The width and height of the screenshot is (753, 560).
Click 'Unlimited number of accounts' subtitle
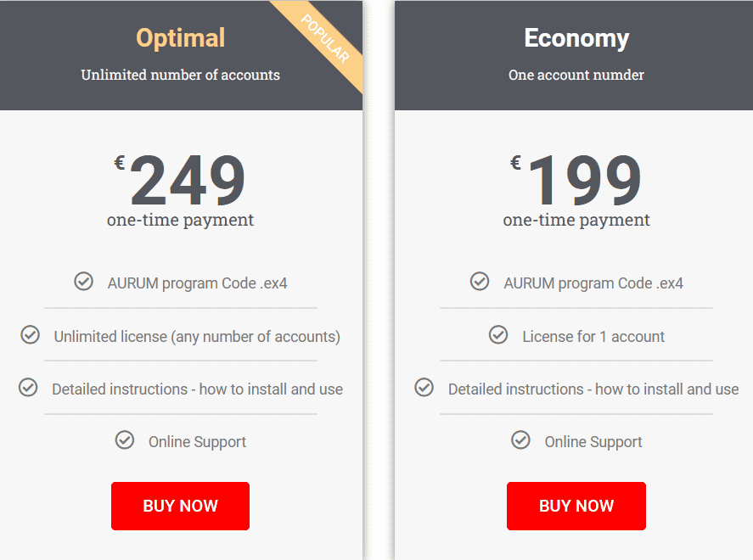181,75
